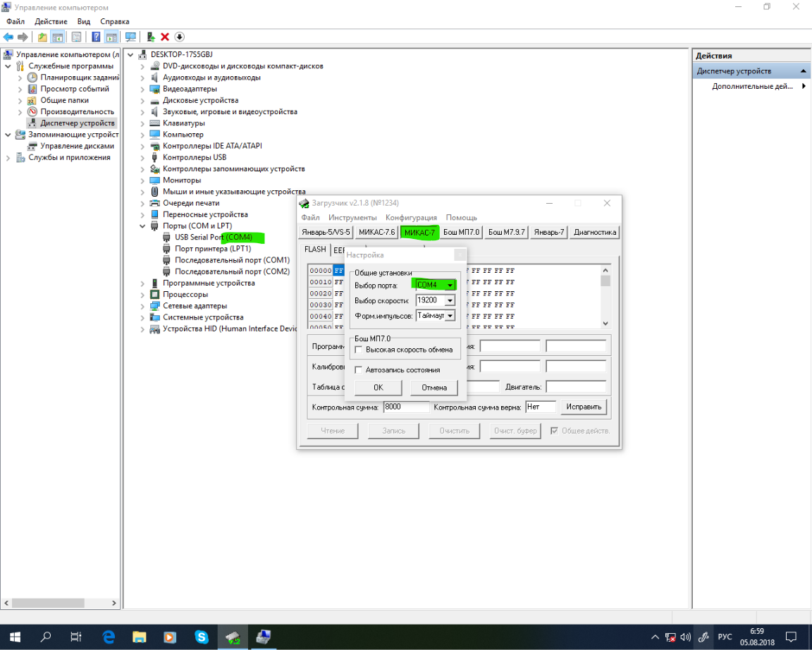Click the Properties toolbar icon
Viewport: 812px width, 650px height.
(x=76, y=37)
